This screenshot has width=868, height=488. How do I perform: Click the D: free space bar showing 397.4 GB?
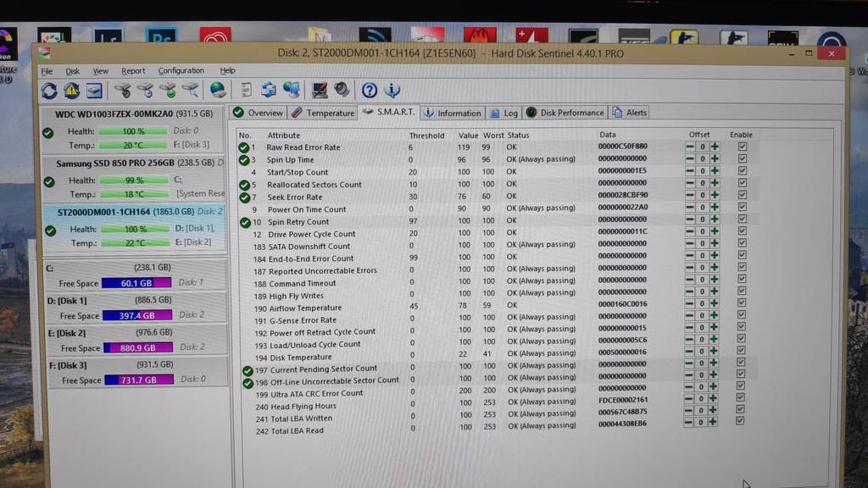click(x=137, y=315)
